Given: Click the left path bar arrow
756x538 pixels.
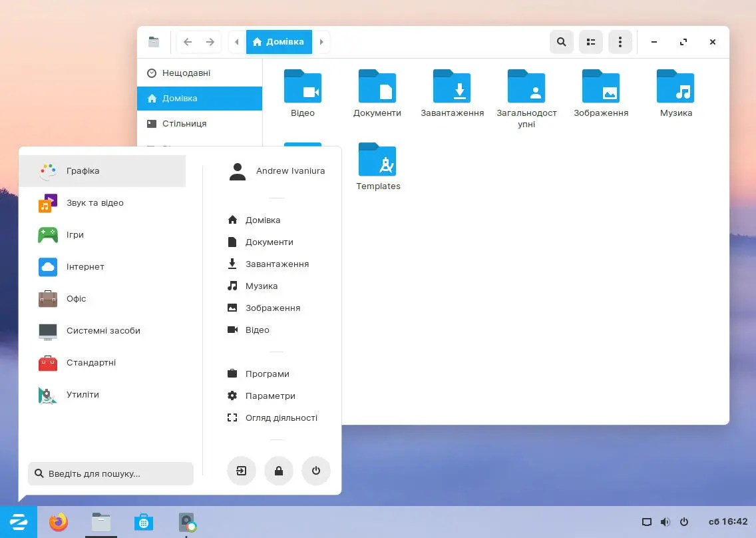Looking at the screenshot, I should (x=237, y=42).
